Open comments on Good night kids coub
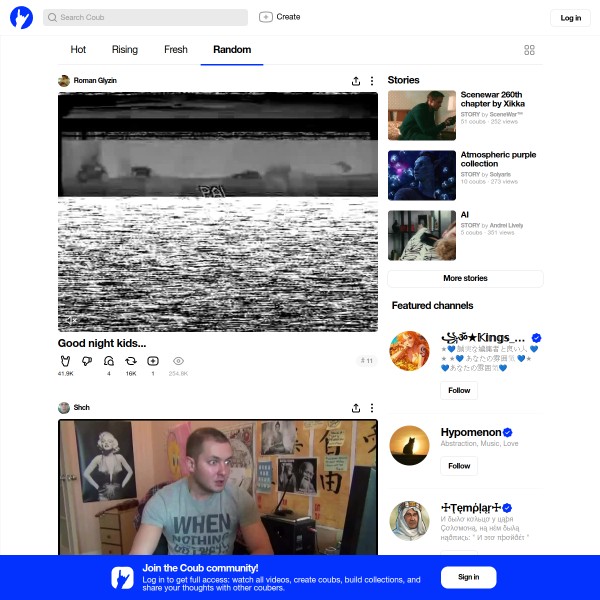The image size is (600, 600). tap(109, 361)
